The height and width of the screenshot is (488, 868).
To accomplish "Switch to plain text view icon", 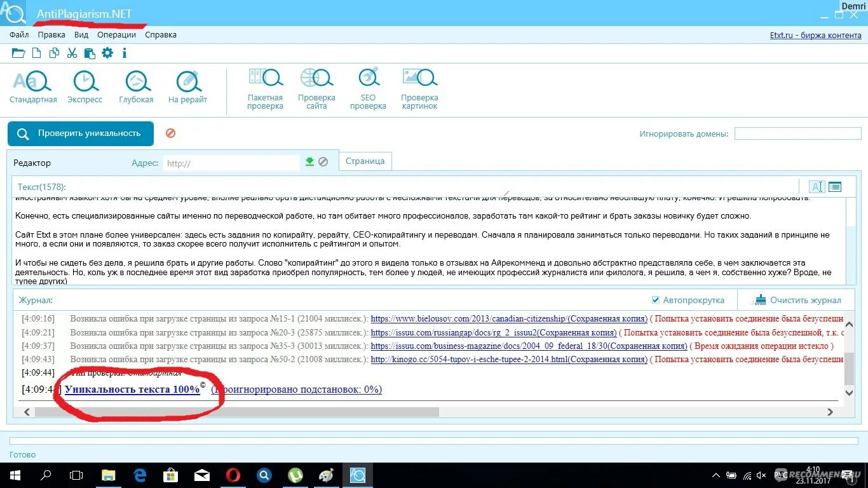I will coord(817,187).
